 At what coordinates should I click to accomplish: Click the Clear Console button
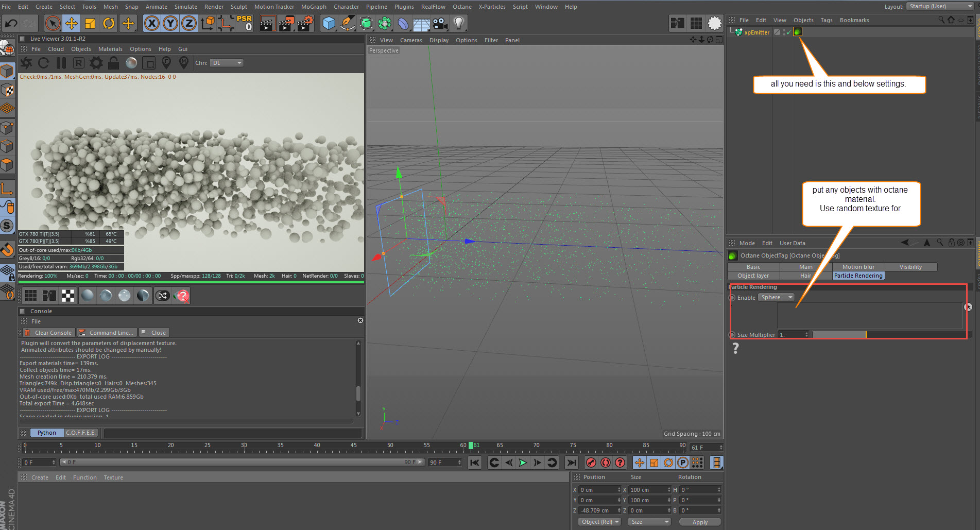[x=49, y=333]
